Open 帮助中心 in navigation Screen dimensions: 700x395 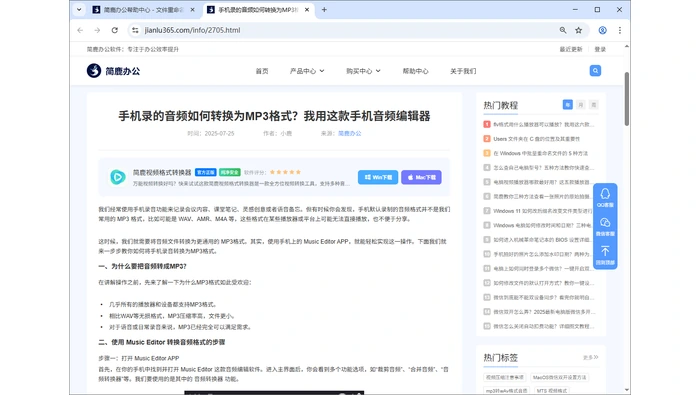point(416,71)
